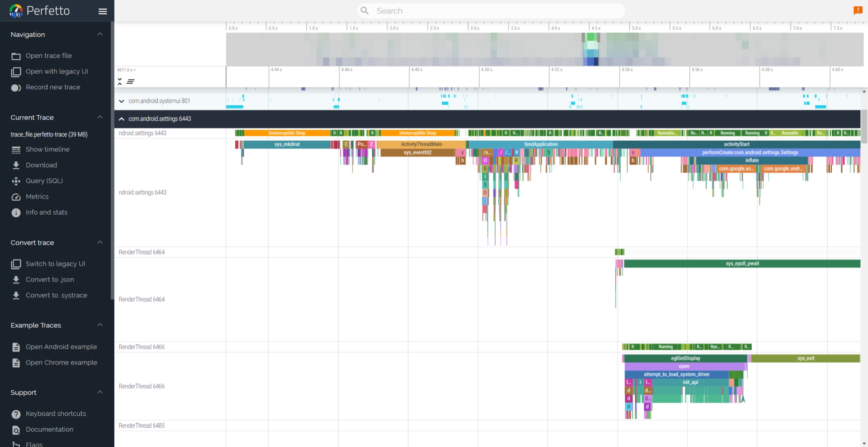868x447 pixels.
Task: Click the track list lines icon
Action: click(130, 81)
